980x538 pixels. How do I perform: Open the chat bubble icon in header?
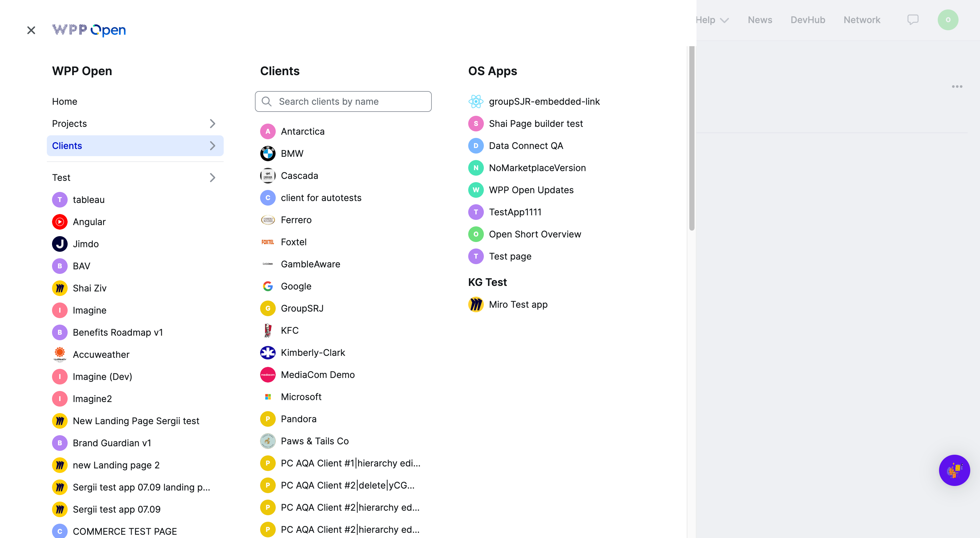(912, 20)
